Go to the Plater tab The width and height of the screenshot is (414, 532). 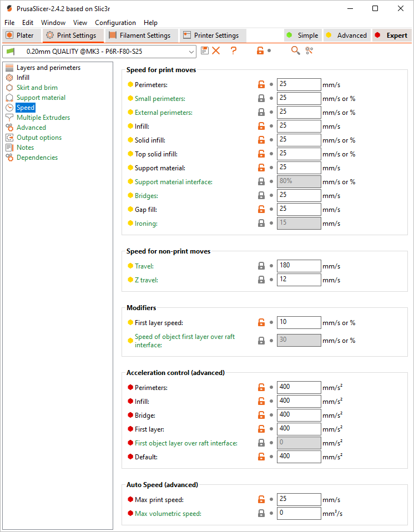coord(22,36)
